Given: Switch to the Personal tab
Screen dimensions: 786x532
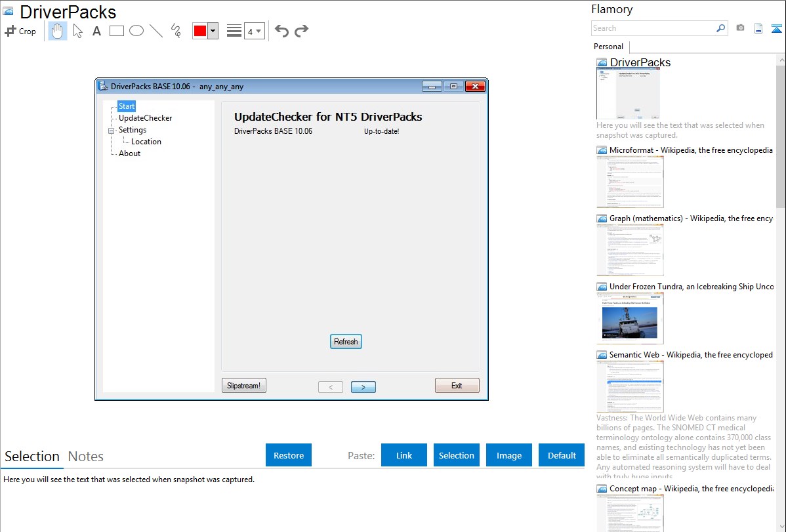Looking at the screenshot, I should coord(609,46).
